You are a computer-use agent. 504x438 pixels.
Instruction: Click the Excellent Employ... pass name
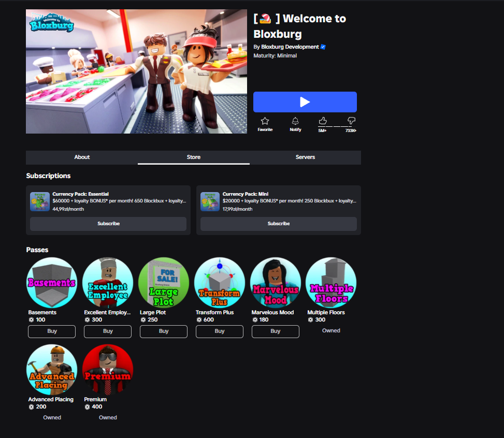point(107,312)
